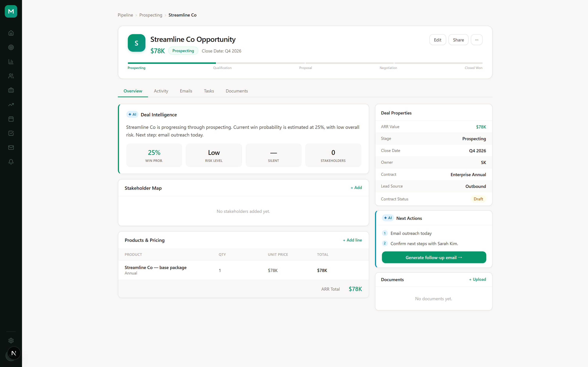The image size is (588, 367).
Task: Open the mail envelope sidebar icon
Action: point(11,148)
